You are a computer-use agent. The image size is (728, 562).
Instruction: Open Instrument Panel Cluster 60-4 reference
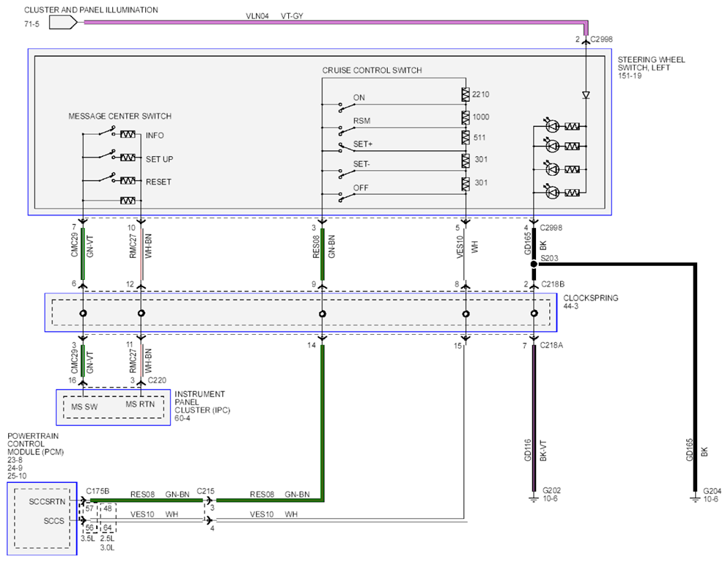tap(202, 406)
